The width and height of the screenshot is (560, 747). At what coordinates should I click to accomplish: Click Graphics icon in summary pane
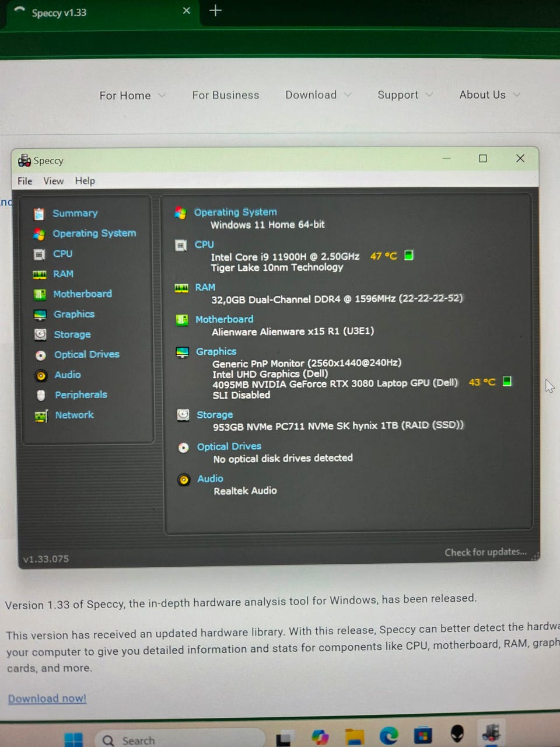coord(183,352)
